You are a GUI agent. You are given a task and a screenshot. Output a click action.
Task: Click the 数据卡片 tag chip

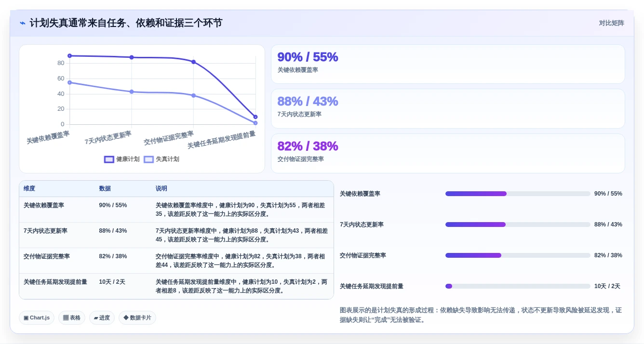[x=137, y=318]
